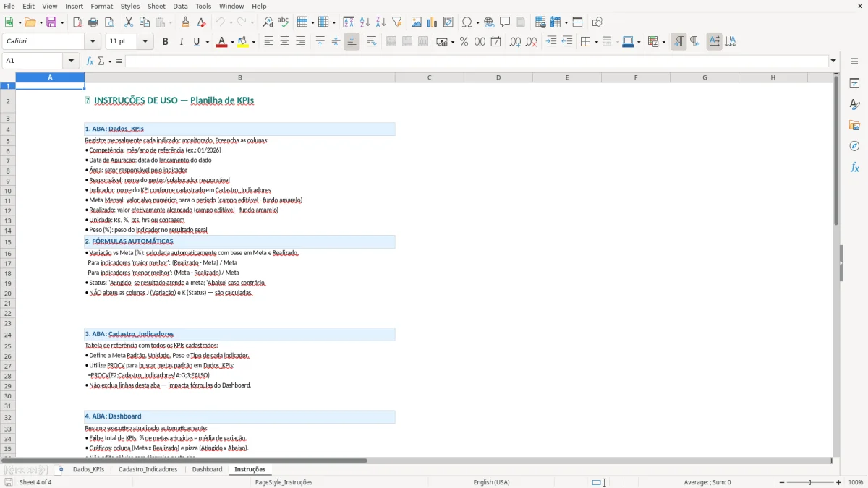Open sidebar Navigator panel
This screenshot has width=868, height=488.
854,146
